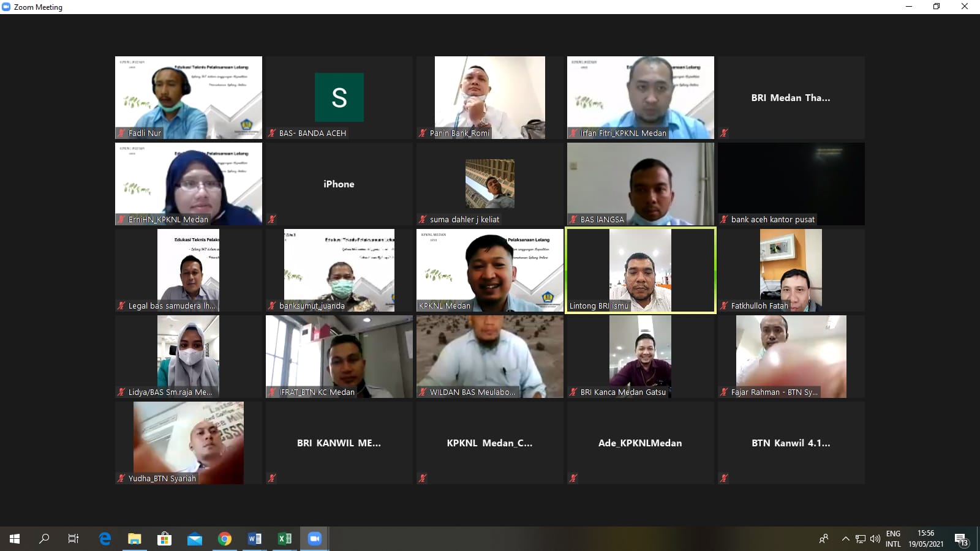This screenshot has width=980, height=551.
Task: Open the ENG INTL language selector
Action: point(893,539)
